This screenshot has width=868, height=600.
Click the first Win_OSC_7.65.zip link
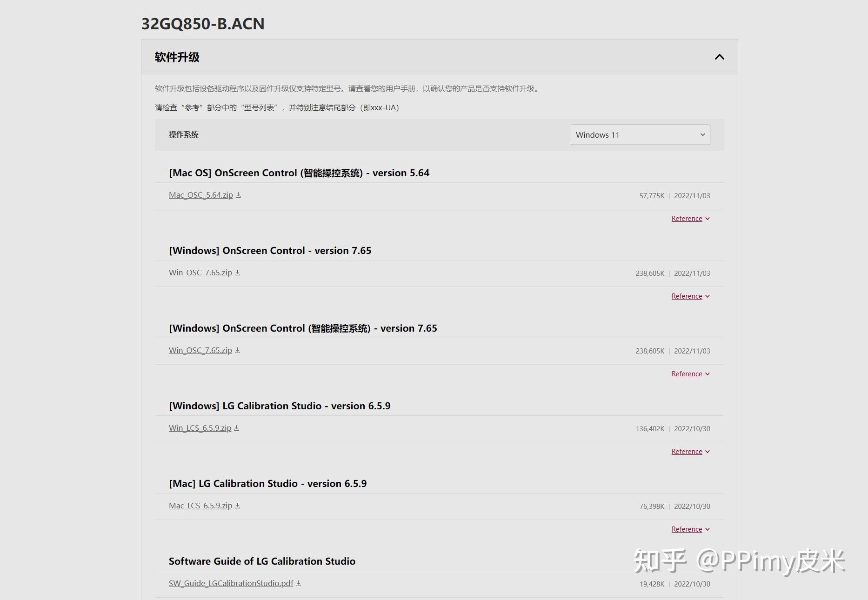point(200,273)
